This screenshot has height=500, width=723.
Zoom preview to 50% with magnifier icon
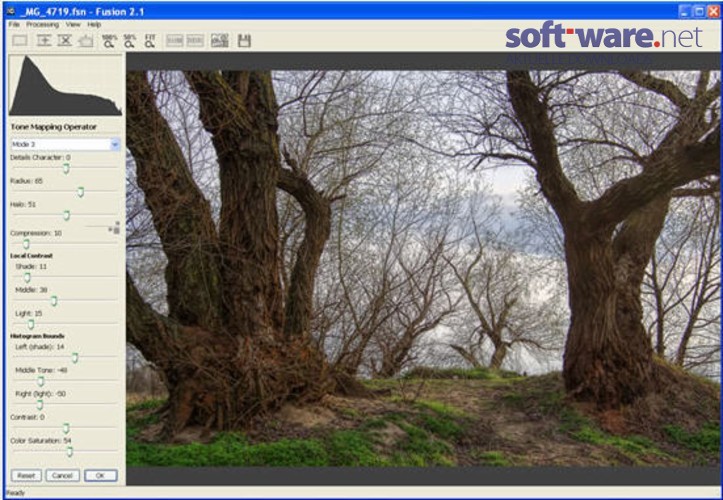(130, 41)
